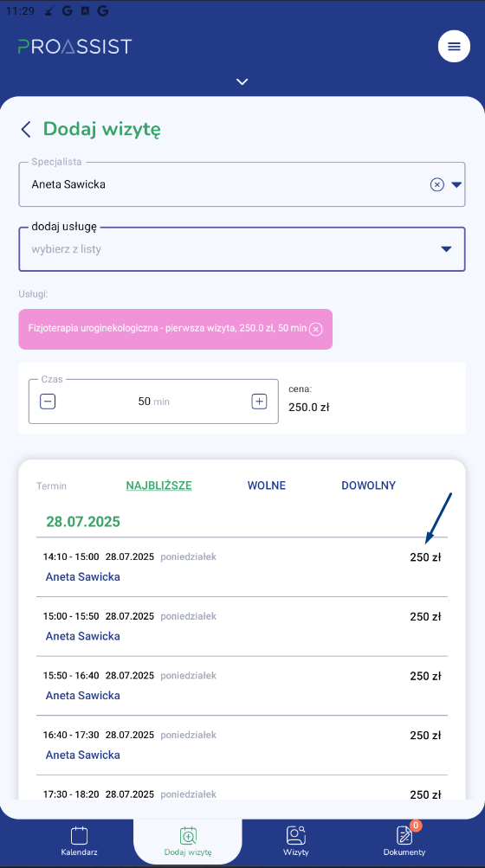The height and width of the screenshot is (868, 485).
Task: Remove the Fizjoterapia uroginekologiczna service chip
Action: point(315,330)
